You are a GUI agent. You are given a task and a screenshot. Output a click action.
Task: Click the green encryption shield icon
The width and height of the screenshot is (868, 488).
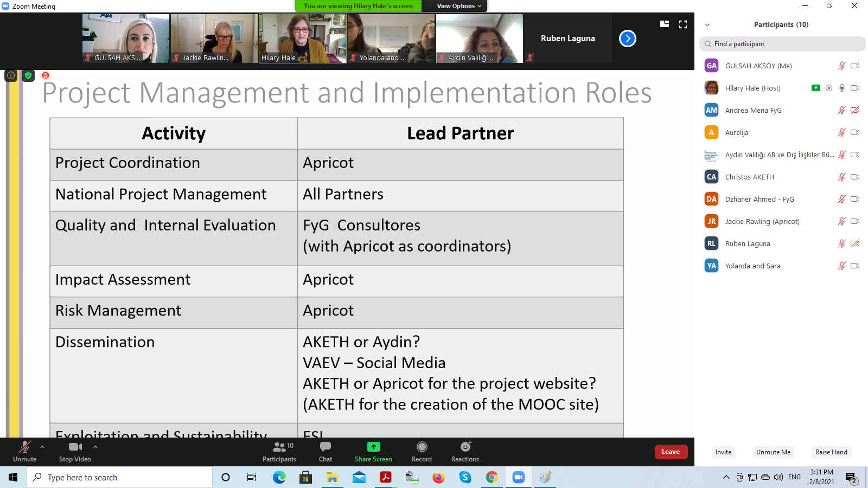tap(28, 76)
